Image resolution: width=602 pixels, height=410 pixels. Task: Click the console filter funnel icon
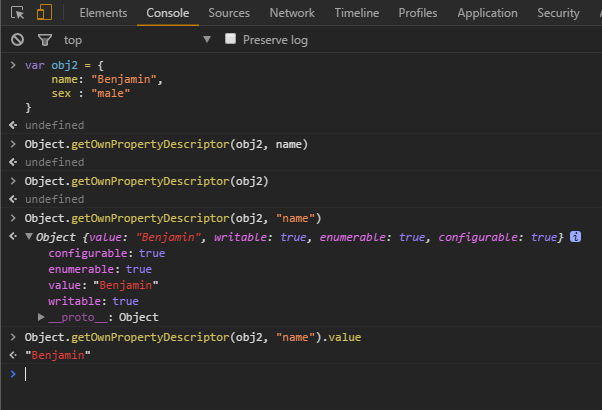[44, 40]
